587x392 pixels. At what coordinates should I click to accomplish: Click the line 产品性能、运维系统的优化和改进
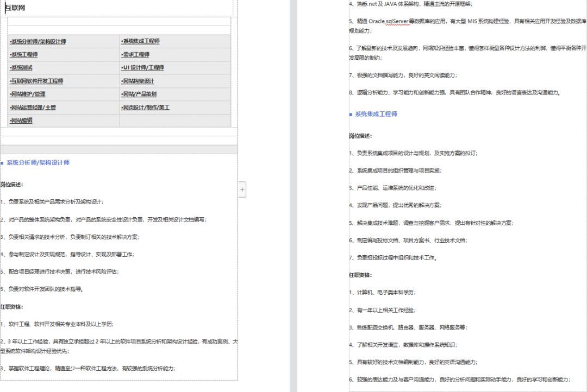(393, 188)
